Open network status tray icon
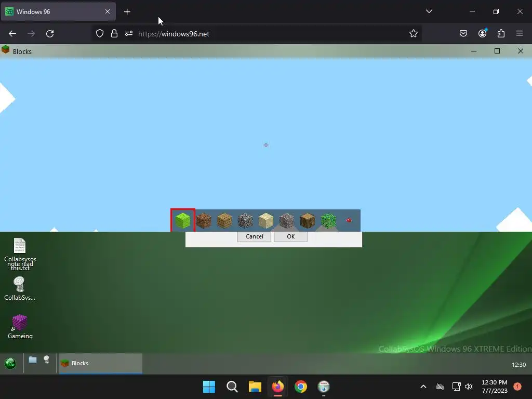Viewport: 532px width, 399px height. (456, 387)
